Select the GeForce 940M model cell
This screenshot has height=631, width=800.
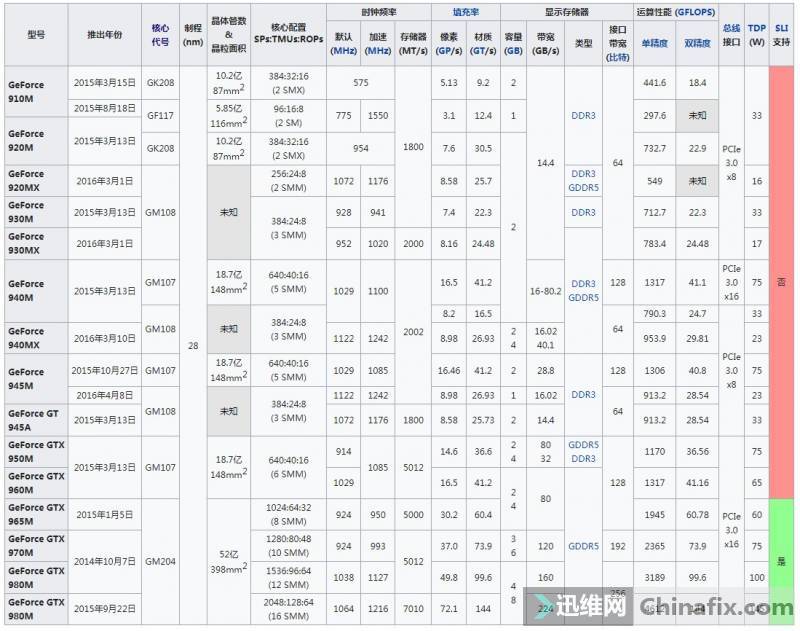pos(36,291)
